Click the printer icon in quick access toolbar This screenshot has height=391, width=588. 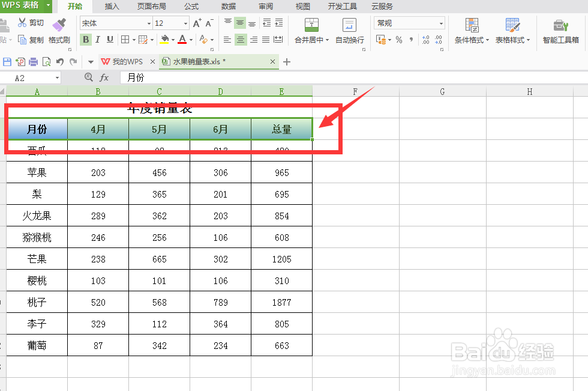pyautogui.click(x=34, y=61)
